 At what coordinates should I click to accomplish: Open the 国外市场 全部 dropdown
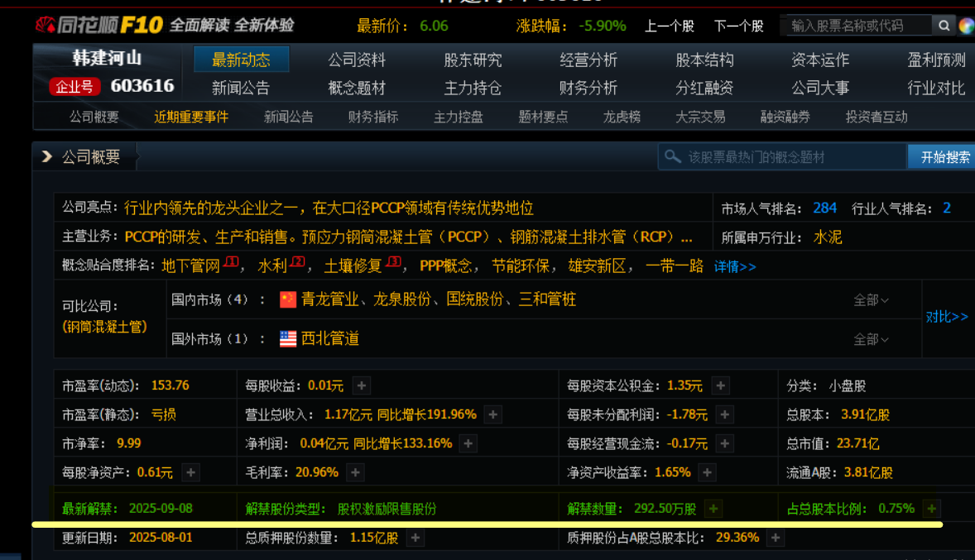point(871,339)
